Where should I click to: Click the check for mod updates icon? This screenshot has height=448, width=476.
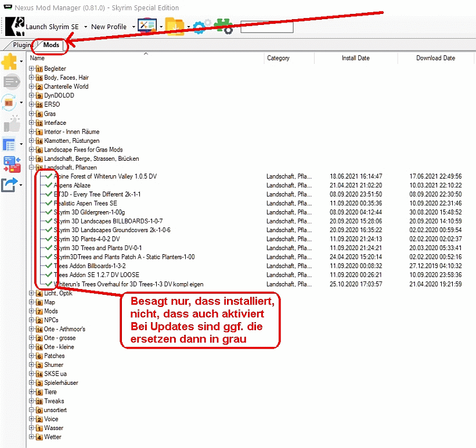point(10,102)
